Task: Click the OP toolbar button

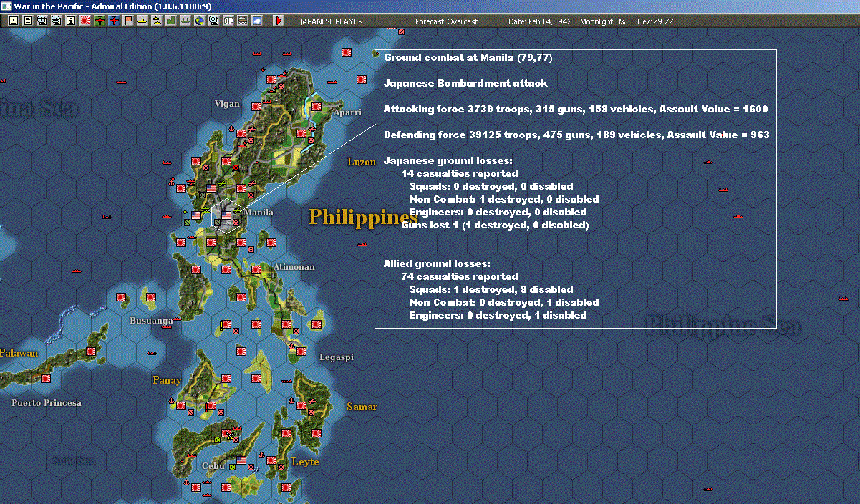Action: coord(228,21)
